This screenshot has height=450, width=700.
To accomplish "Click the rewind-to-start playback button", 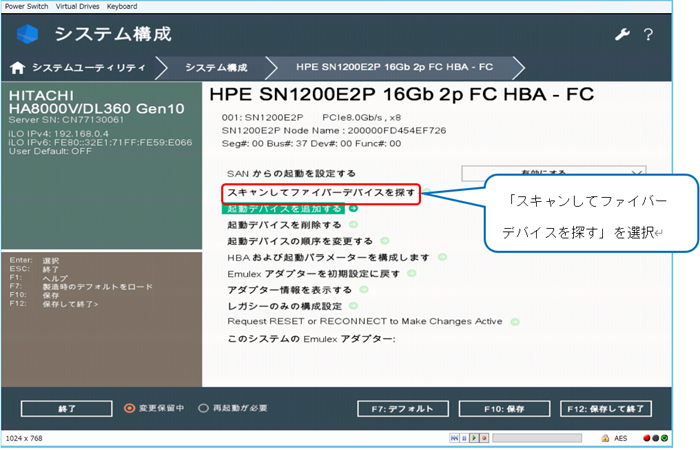I will [454, 438].
